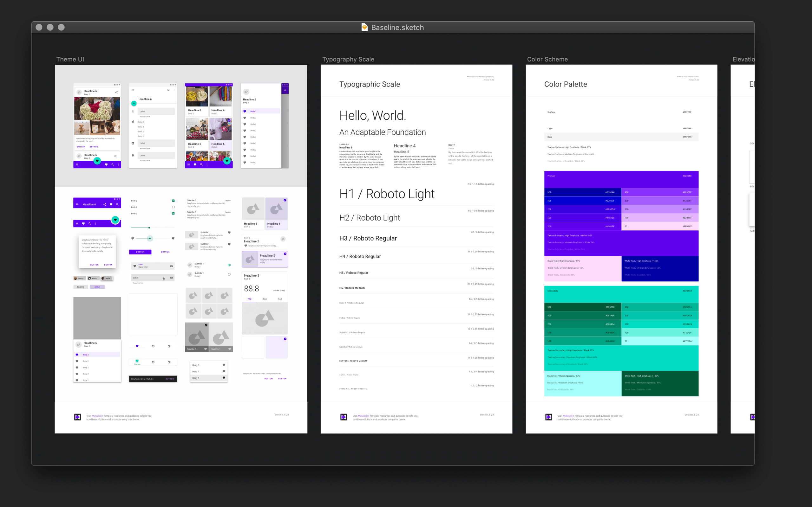
Task: Click the filled purple BUTTON
Action: pyautogui.click(x=140, y=252)
